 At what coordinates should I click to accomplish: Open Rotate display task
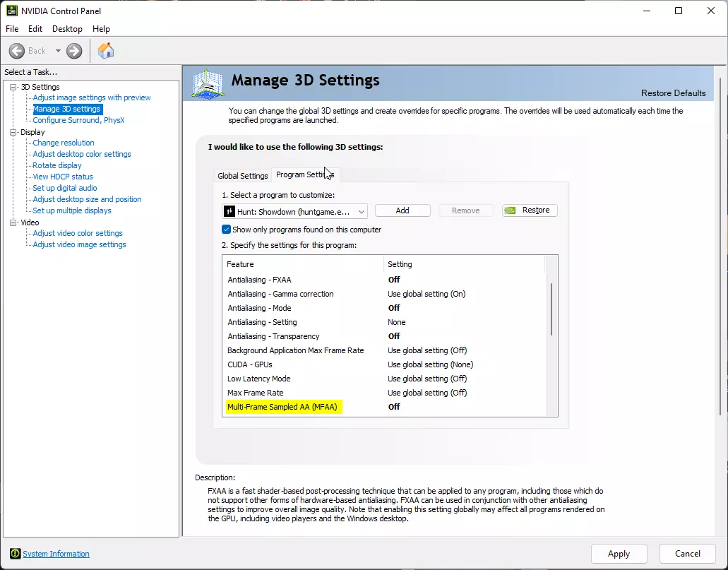point(56,165)
